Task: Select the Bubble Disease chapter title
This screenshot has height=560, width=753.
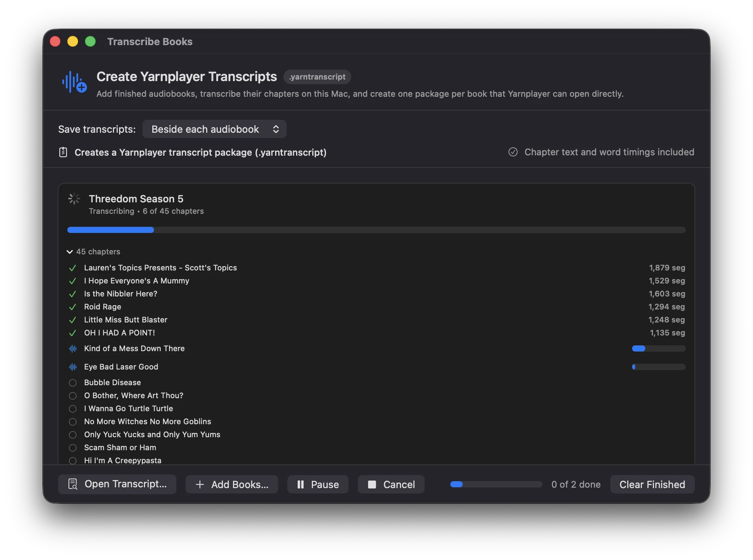Action: coord(112,383)
